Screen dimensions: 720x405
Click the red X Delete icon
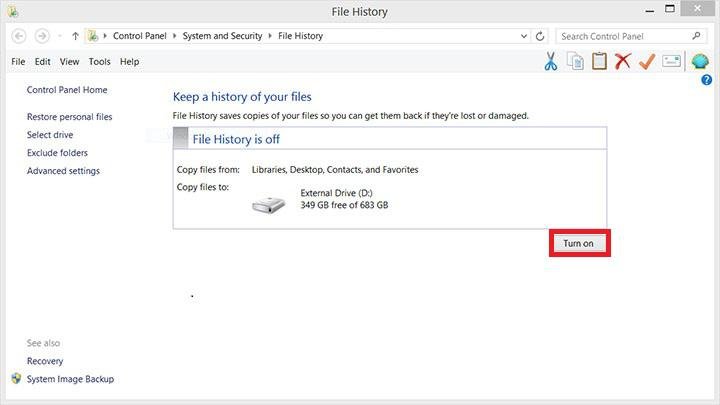point(623,62)
